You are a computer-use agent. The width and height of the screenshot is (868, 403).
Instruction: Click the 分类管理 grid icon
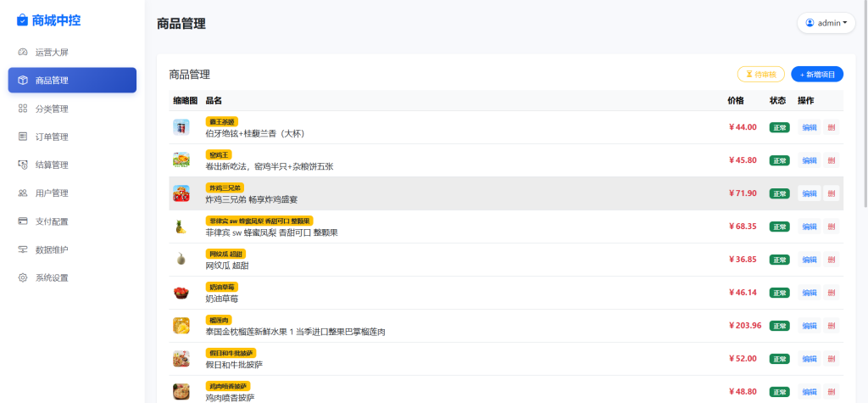(x=23, y=109)
